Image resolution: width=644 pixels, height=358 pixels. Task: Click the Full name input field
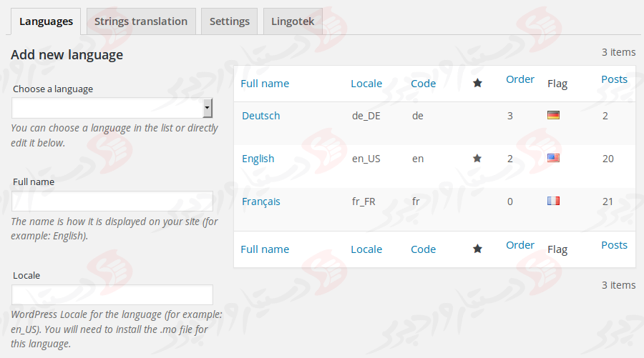tap(112, 202)
